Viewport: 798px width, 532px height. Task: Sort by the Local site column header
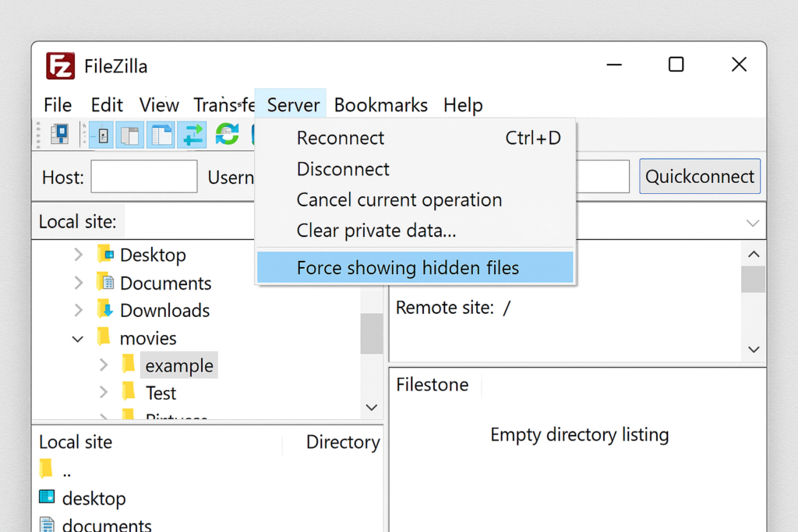point(76,442)
